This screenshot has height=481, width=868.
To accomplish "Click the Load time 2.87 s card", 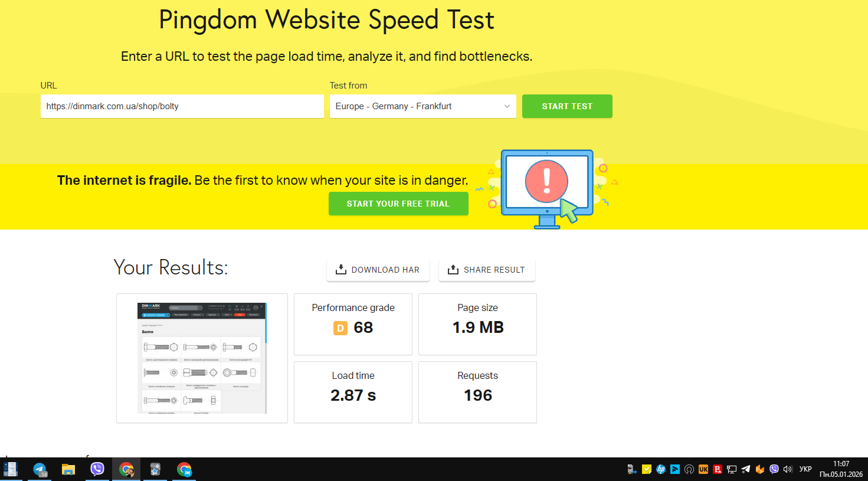I will click(353, 392).
